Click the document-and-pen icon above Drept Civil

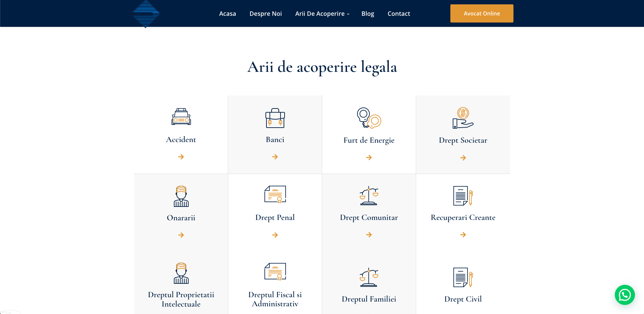pos(463,277)
